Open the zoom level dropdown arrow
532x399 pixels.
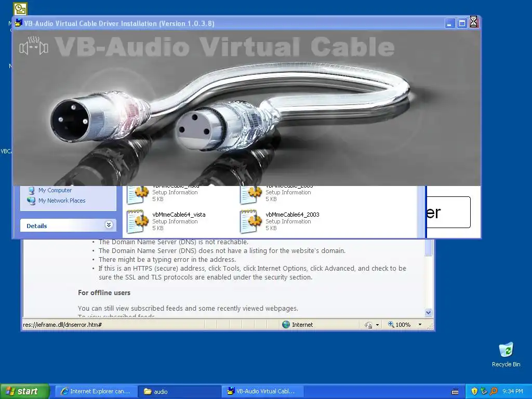click(420, 325)
